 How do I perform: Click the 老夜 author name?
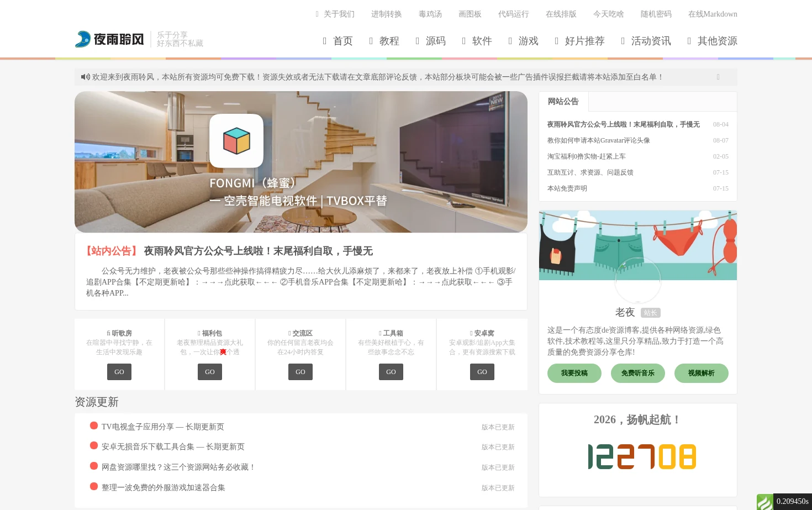[625, 312]
